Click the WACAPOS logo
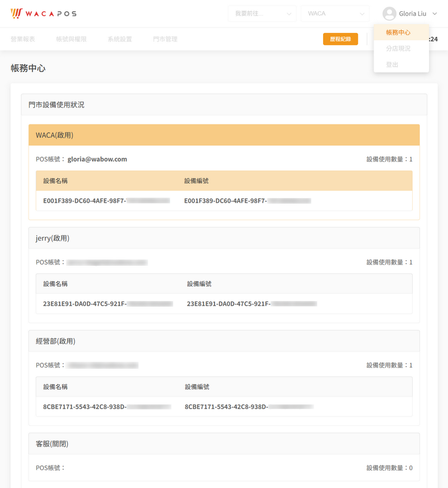 [x=43, y=13]
